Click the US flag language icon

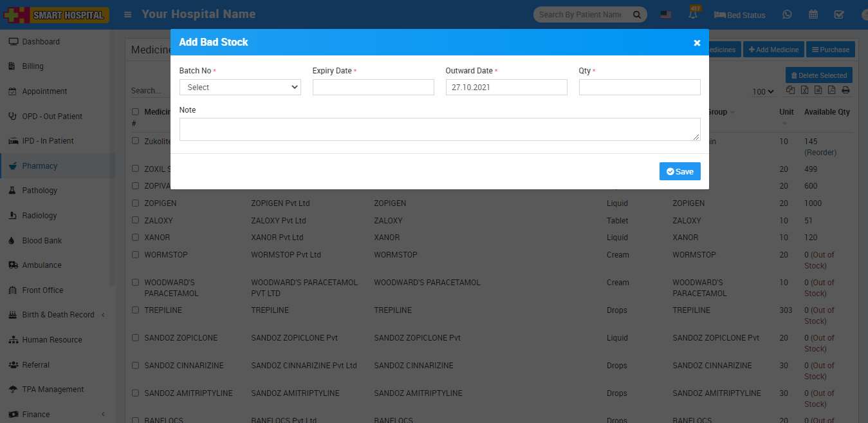click(666, 15)
